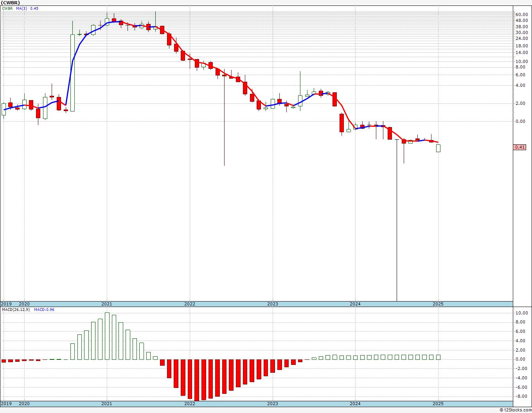The width and height of the screenshot is (532, 413).
Task: Click the 2021 marker on the price chart timeline
Action: pyautogui.click(x=107, y=304)
